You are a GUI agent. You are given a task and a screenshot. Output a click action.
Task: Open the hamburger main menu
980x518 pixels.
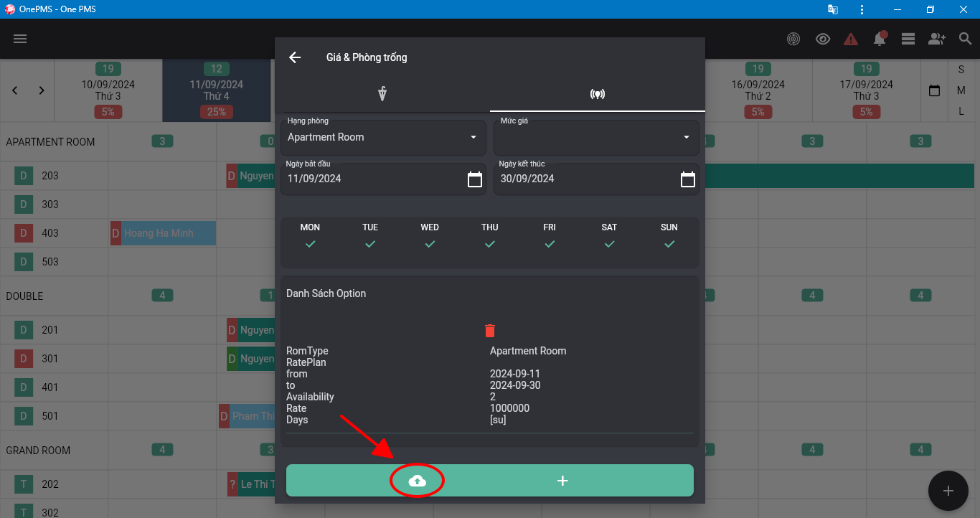click(x=20, y=39)
